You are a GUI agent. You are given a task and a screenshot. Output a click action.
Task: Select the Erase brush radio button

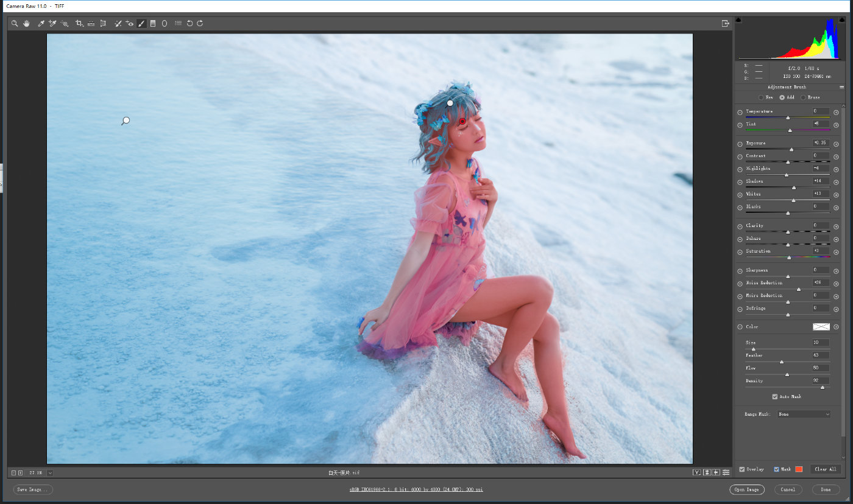click(803, 97)
